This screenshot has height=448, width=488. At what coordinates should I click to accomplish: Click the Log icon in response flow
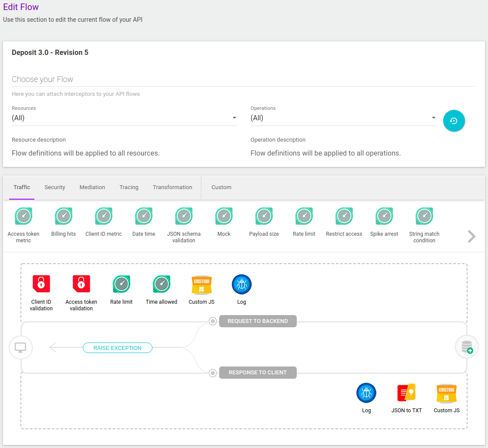[x=366, y=393]
